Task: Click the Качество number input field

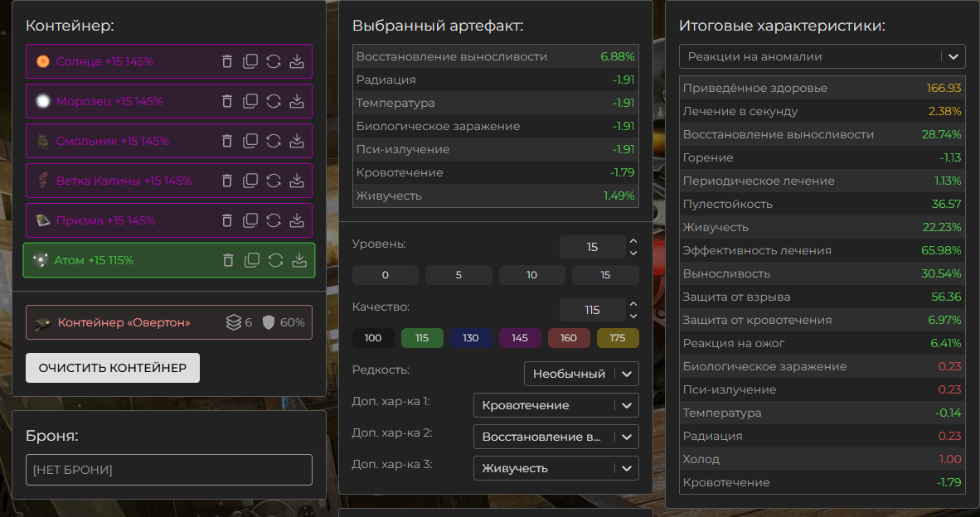Action: click(592, 310)
